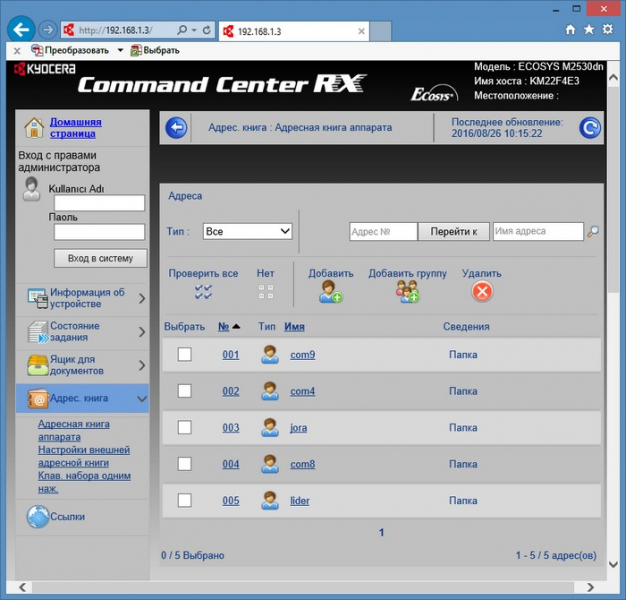Click the Добавить группу add group icon
Viewport: 626px width, 600px height.
click(407, 291)
